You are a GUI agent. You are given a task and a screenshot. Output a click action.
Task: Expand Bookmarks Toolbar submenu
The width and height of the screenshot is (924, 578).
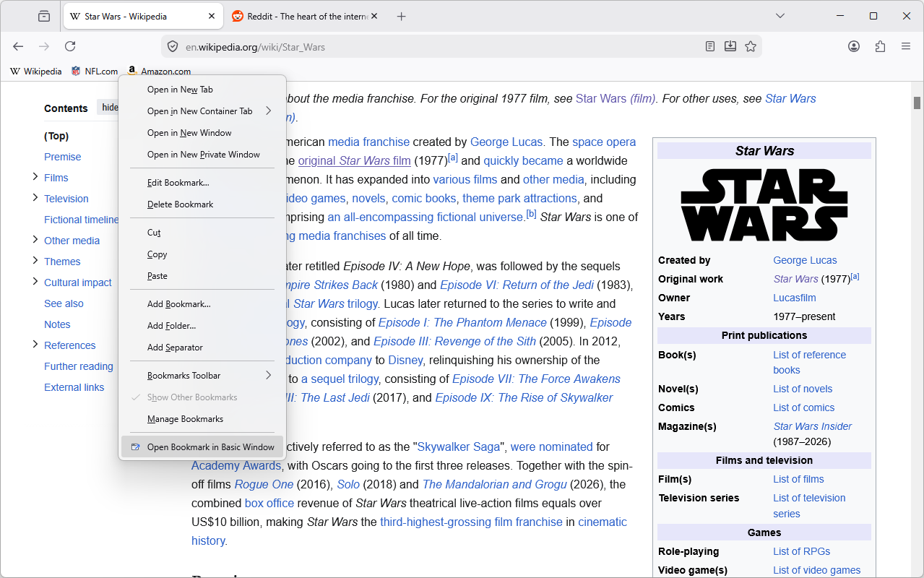(202, 376)
